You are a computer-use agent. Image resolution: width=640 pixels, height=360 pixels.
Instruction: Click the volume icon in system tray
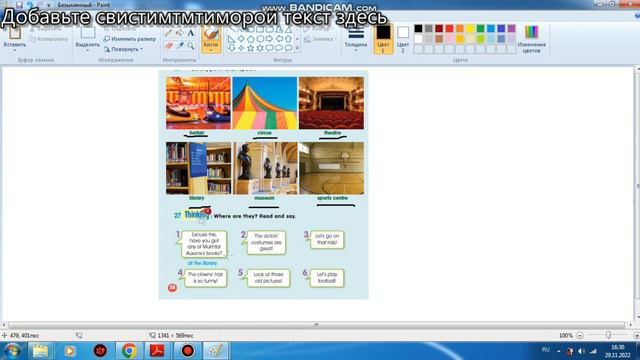(582, 351)
